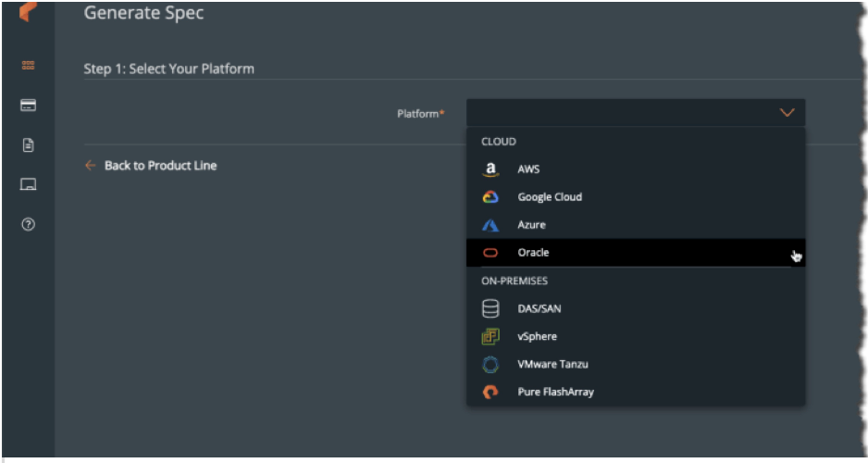Click the monitor icon in sidebar

pyautogui.click(x=28, y=185)
